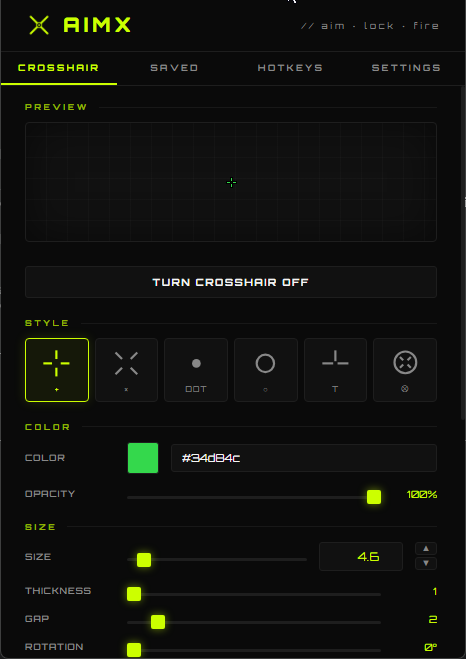The height and width of the screenshot is (659, 466).
Task: Click the size value field 4.6
Action: tap(361, 556)
